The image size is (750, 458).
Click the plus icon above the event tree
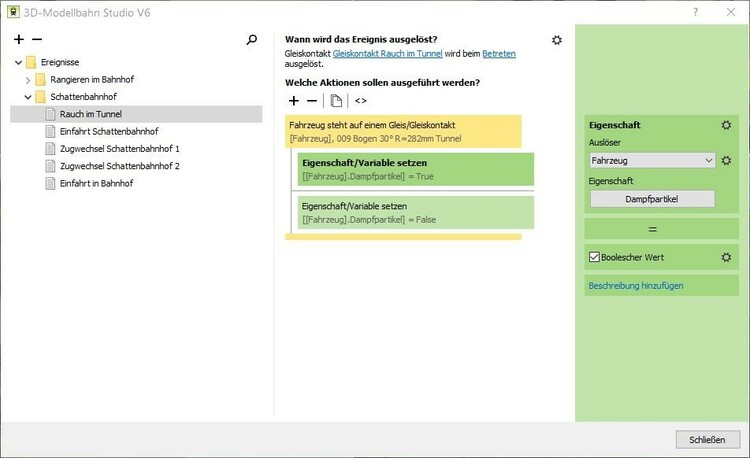click(x=19, y=40)
